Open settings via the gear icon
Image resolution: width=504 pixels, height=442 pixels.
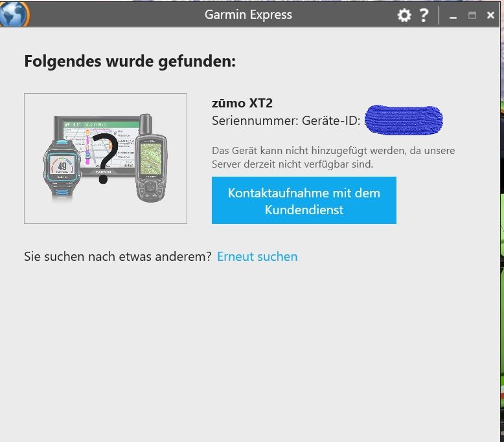pos(404,15)
